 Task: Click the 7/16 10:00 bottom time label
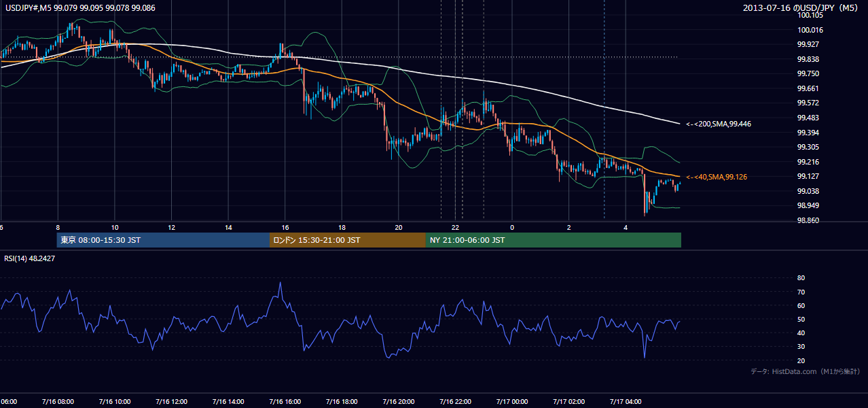pos(114,401)
